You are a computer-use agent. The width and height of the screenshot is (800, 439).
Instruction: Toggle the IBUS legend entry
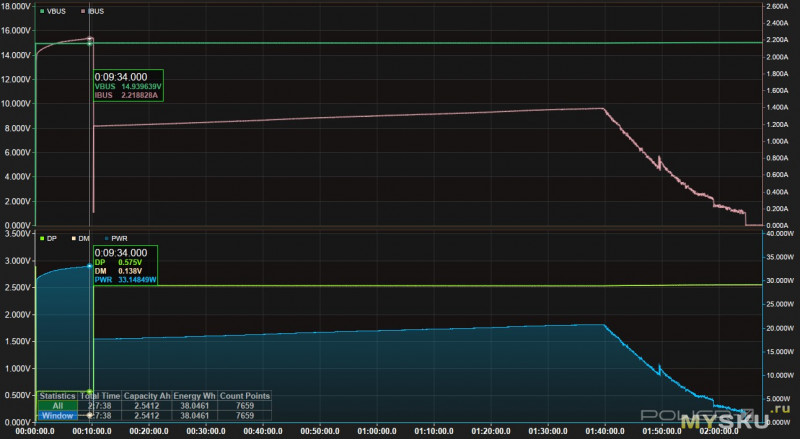click(x=92, y=11)
